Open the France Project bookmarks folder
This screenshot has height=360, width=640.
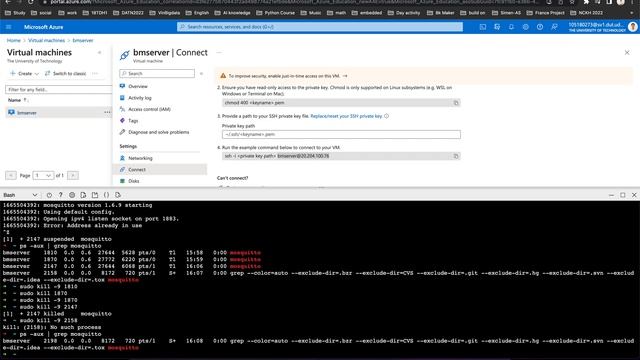pos(546,13)
